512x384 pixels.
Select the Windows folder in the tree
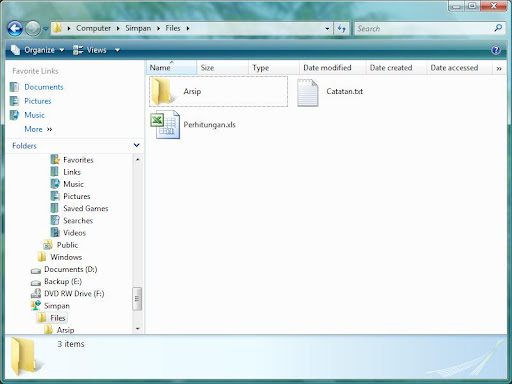(66, 257)
